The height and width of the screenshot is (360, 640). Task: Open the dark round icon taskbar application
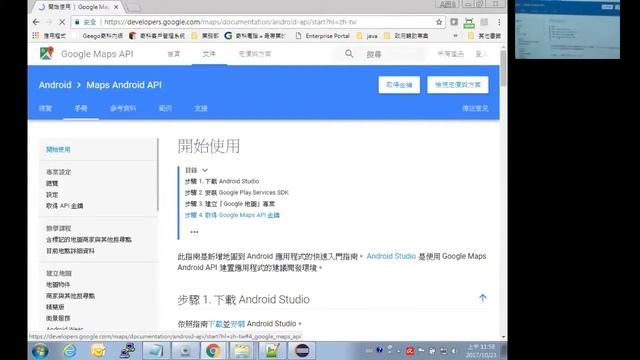coord(302,351)
